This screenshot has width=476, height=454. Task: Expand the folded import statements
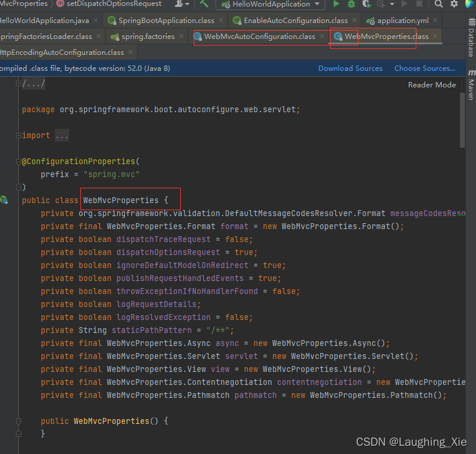point(61,135)
